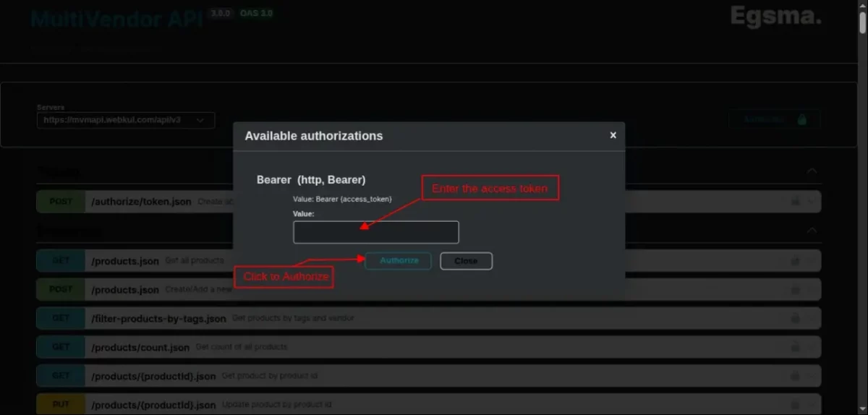
Task: Focus the bearer token Value input field
Action: point(376,232)
